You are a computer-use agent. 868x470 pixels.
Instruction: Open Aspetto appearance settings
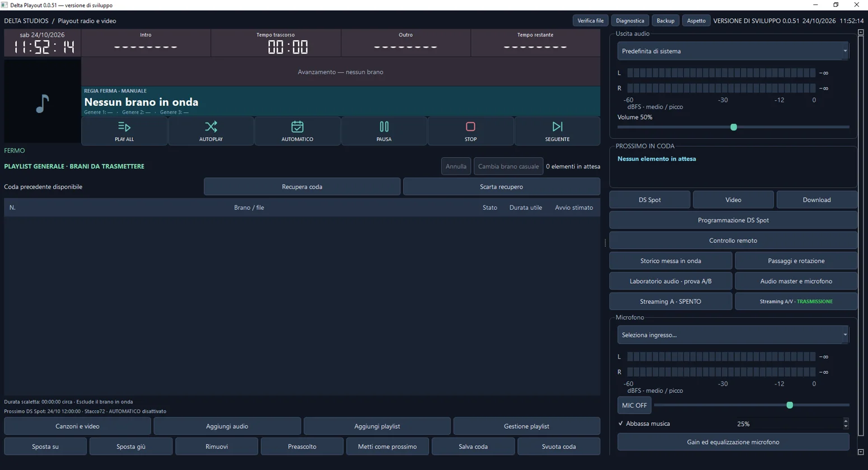click(696, 21)
